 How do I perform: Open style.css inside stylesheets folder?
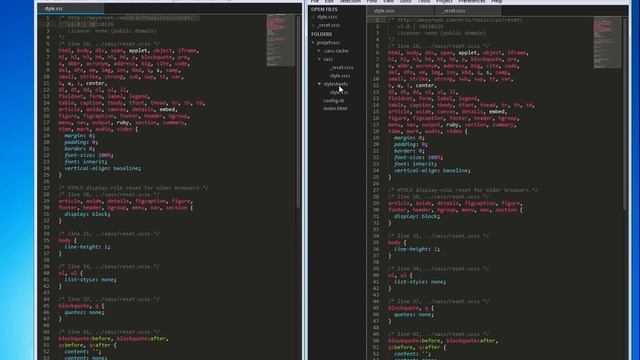coord(339,92)
